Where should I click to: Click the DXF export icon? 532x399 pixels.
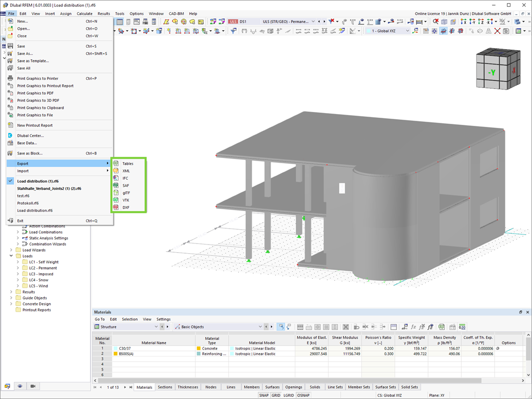click(116, 207)
